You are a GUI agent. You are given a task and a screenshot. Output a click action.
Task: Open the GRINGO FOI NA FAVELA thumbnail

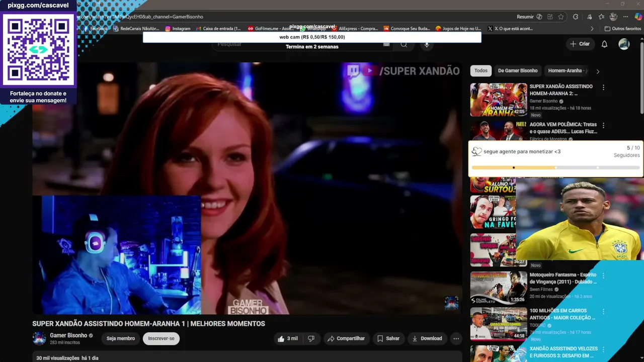493,212
